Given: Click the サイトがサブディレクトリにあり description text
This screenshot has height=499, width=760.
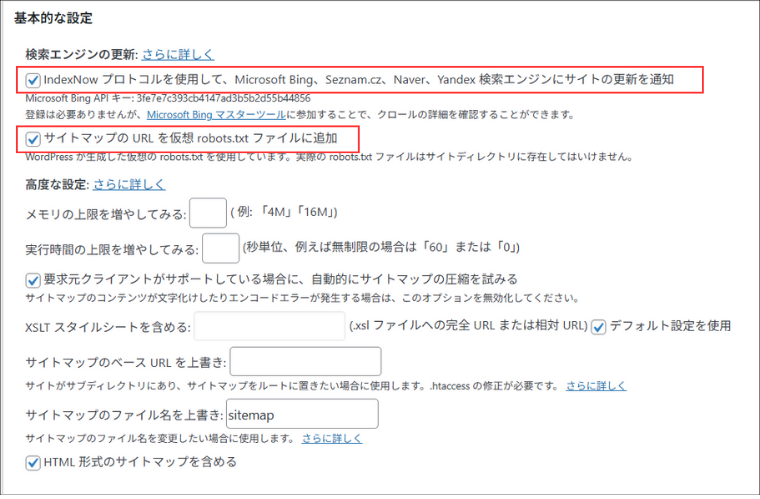Looking at the screenshot, I should tap(293, 386).
